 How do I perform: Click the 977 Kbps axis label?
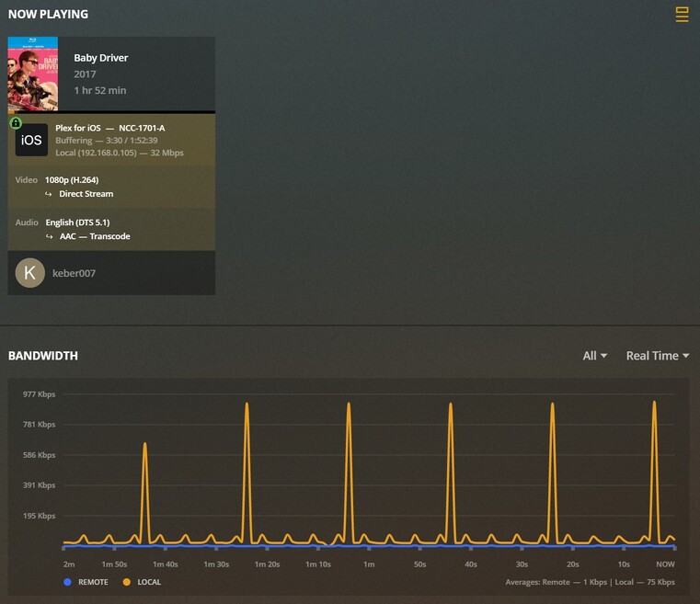point(40,393)
